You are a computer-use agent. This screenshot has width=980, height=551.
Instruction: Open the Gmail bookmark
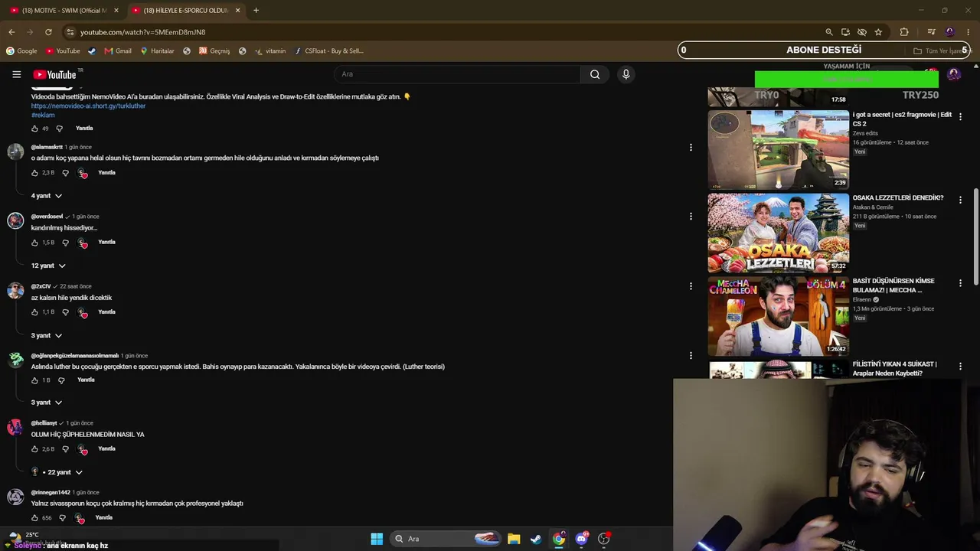tap(118, 51)
